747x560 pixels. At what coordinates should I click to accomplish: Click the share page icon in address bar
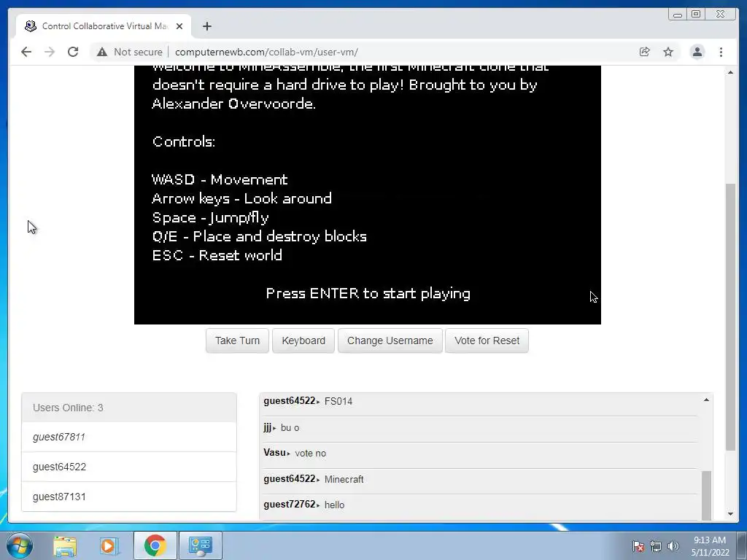[645, 52]
